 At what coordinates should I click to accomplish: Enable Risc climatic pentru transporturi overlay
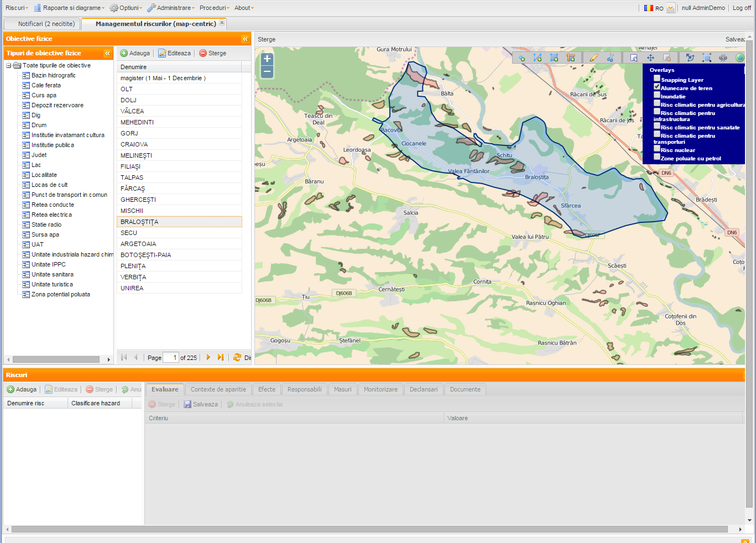(x=657, y=134)
